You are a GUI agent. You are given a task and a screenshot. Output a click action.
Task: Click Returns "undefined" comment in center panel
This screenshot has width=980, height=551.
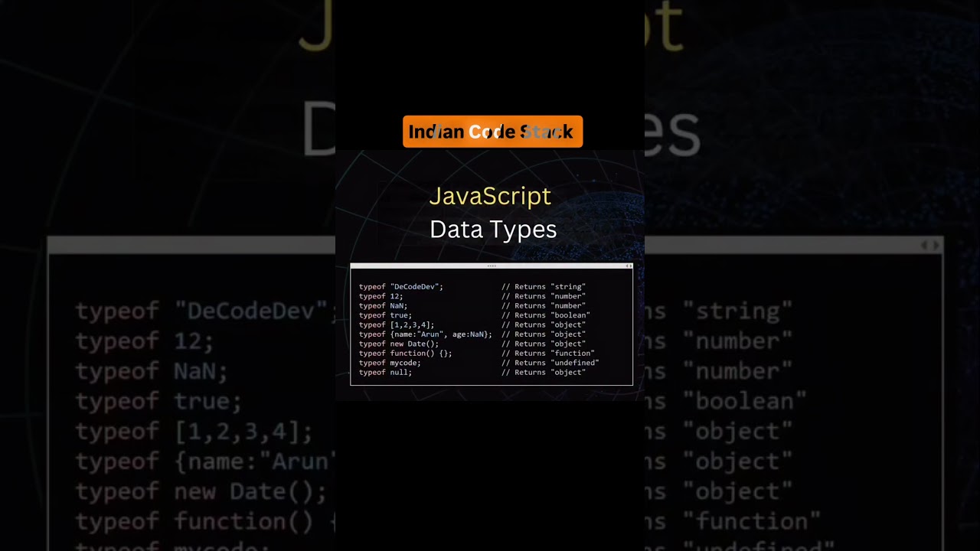pyautogui.click(x=550, y=363)
